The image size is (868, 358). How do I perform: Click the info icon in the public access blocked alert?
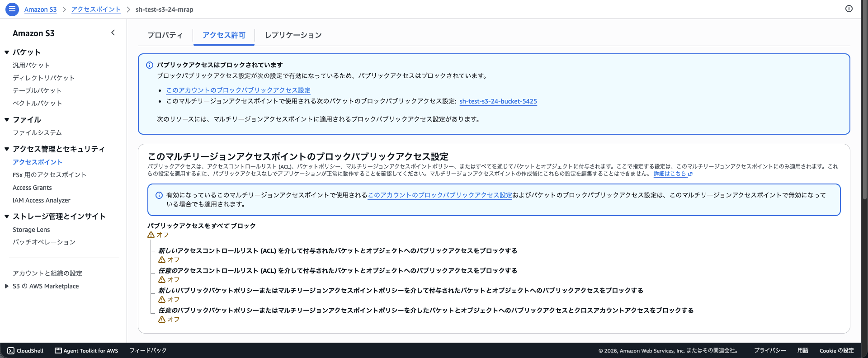point(150,65)
